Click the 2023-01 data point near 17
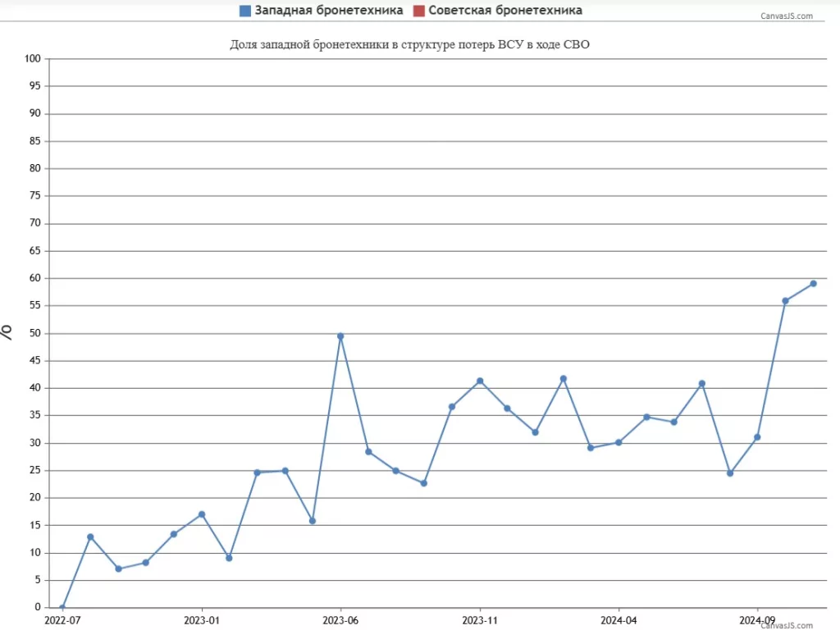The width and height of the screenshot is (840, 630). [202, 514]
